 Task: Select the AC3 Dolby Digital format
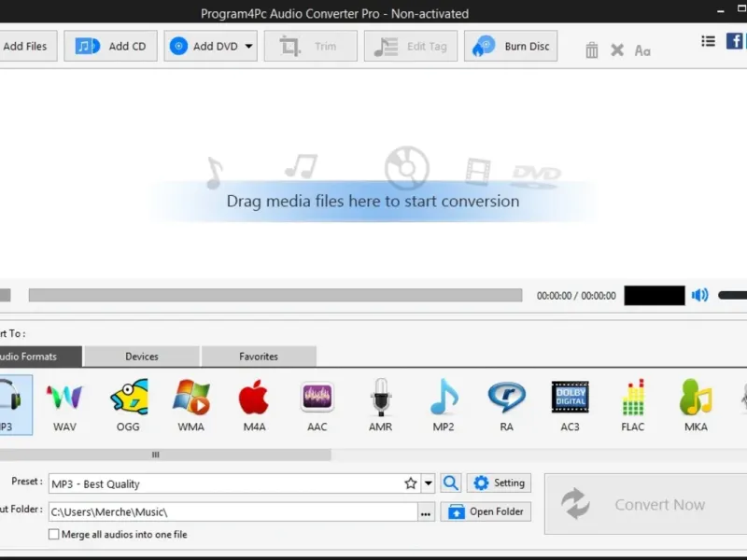tap(570, 405)
